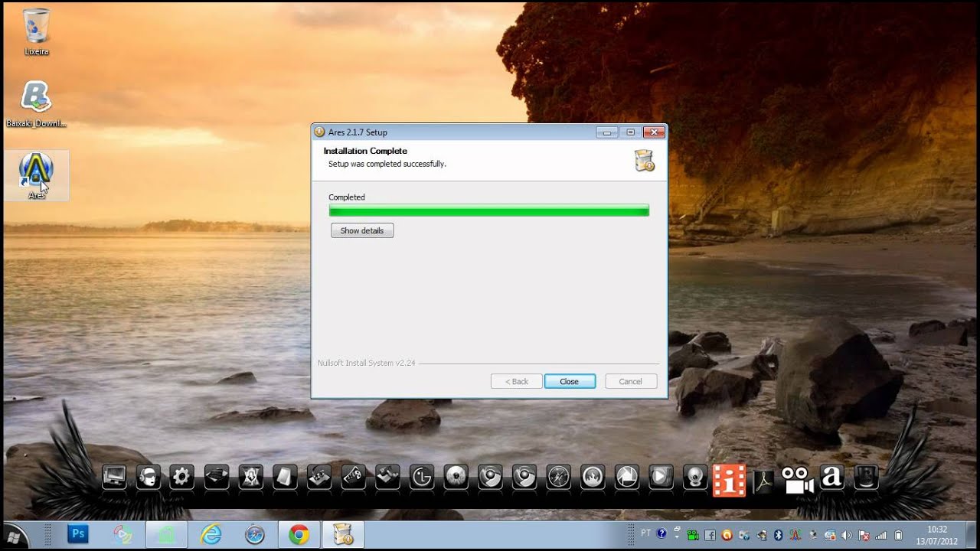Click the installer icon in the setup header
This screenshot has height=551, width=980.
(645, 160)
